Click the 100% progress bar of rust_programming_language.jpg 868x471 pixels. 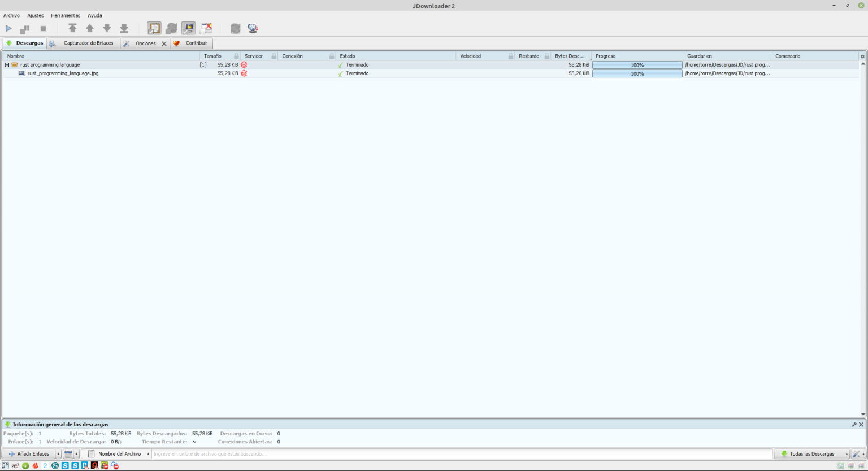point(637,73)
